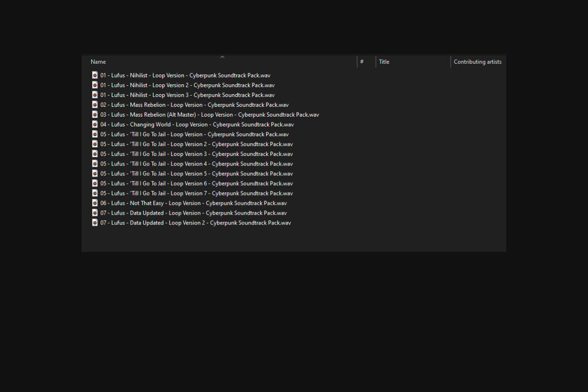The height and width of the screenshot is (392, 588).
Task: Click the file icon for Nihilist Loop Version 3
Action: (95, 95)
